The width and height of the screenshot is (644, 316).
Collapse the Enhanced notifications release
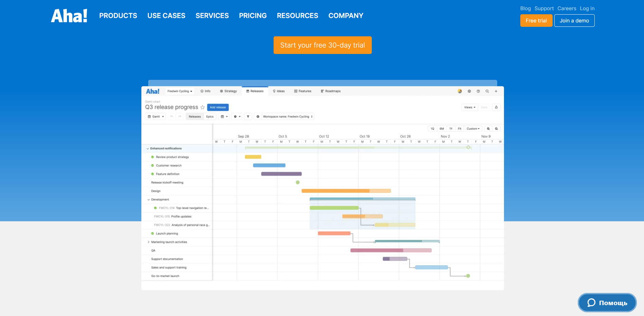click(147, 149)
